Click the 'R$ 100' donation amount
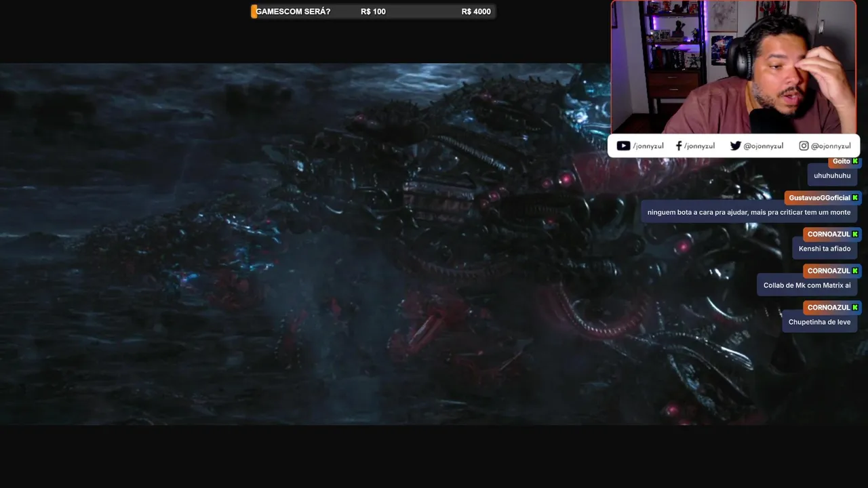Screen dimensions: 868x488 [373, 12]
